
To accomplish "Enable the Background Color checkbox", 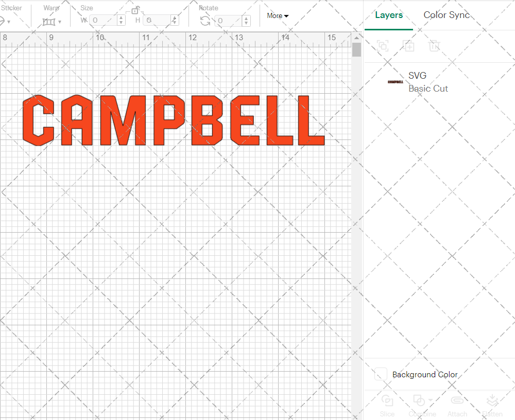I will coord(380,375).
